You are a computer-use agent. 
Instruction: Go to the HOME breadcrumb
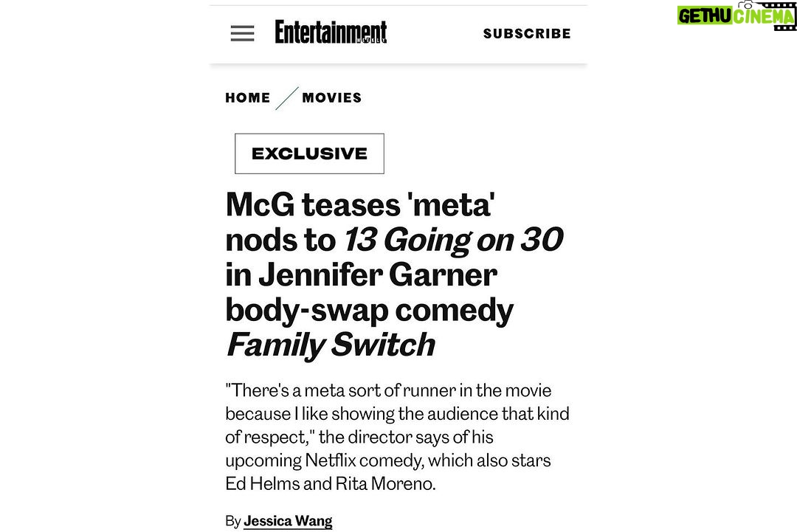click(x=247, y=97)
